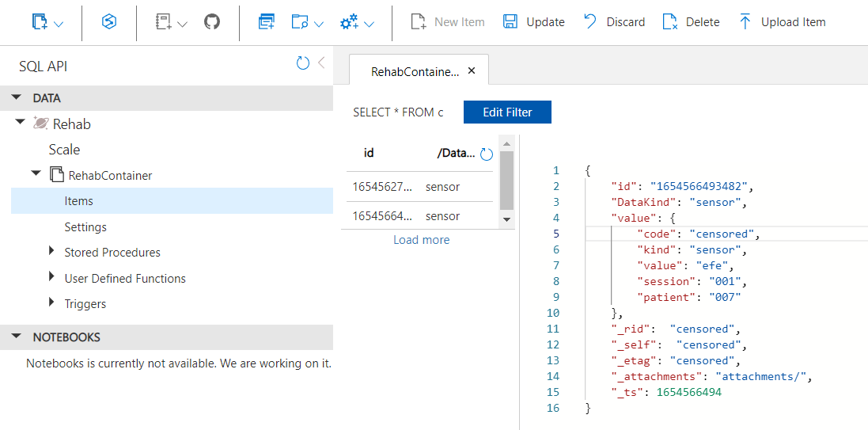Viewport: 868px width, 430px height.
Task: Click Upload Item button
Action: pos(783,22)
